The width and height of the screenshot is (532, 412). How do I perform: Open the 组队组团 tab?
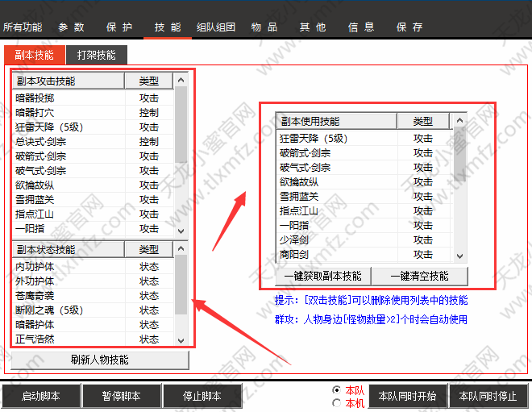[216, 27]
